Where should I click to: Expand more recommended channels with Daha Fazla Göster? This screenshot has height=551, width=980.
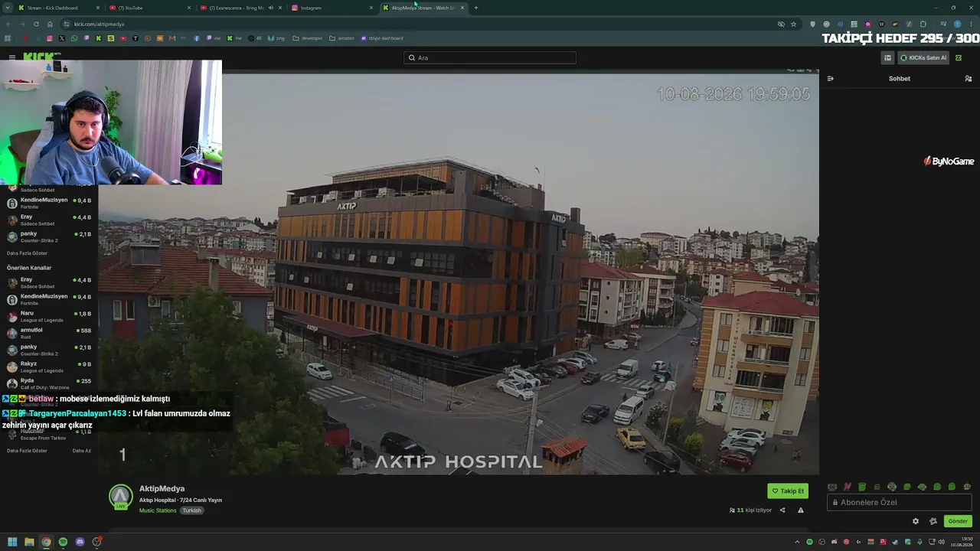coord(27,451)
